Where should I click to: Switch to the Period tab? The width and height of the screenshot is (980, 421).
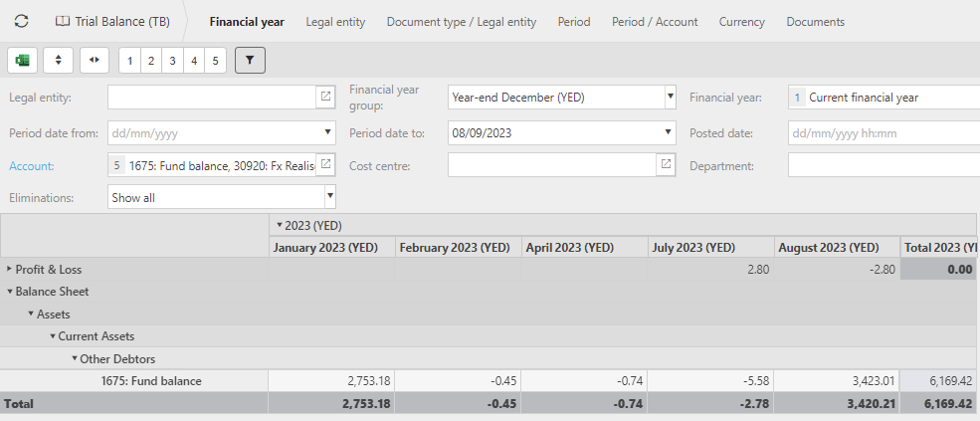pos(574,22)
